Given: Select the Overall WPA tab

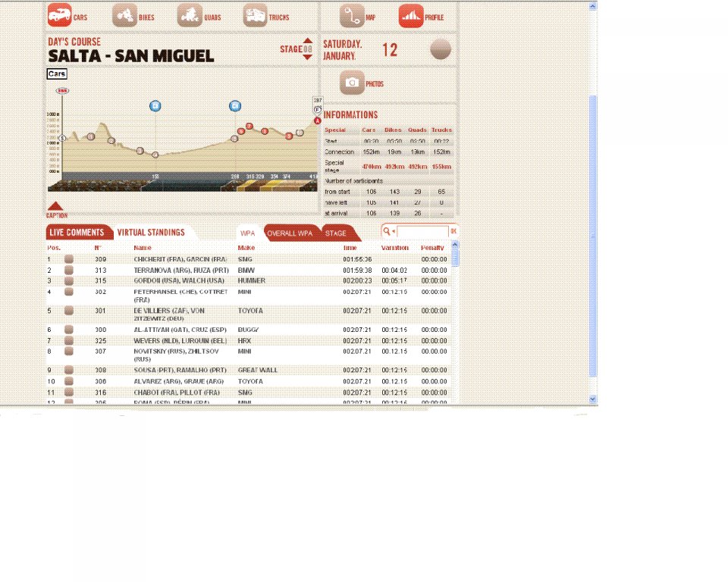Looking at the screenshot, I should pos(290,233).
